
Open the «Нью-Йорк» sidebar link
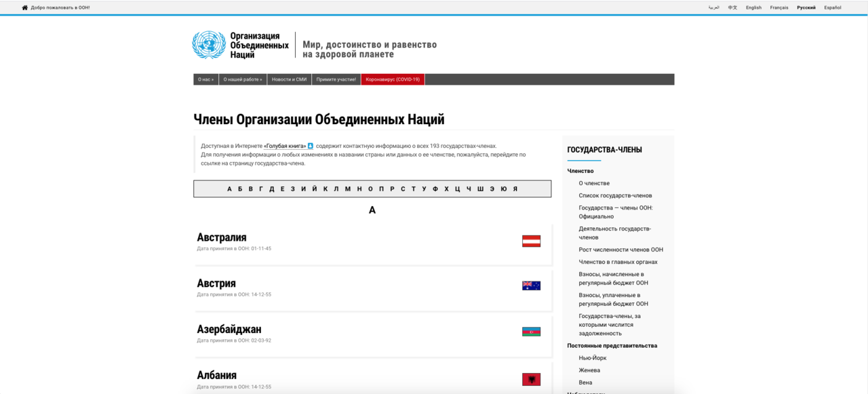(x=593, y=358)
